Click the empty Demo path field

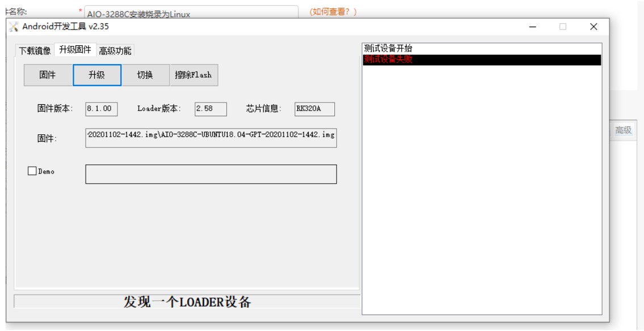point(211,174)
